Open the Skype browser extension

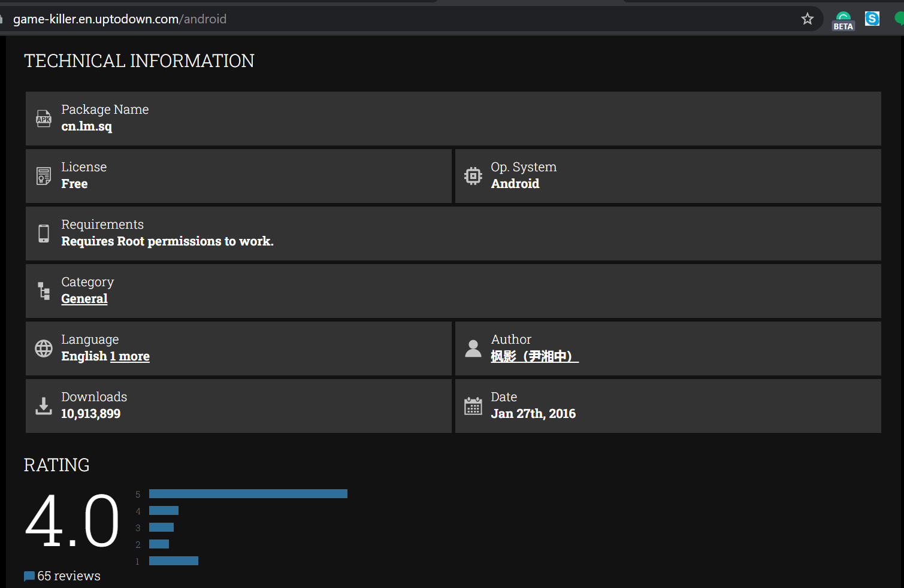click(872, 19)
